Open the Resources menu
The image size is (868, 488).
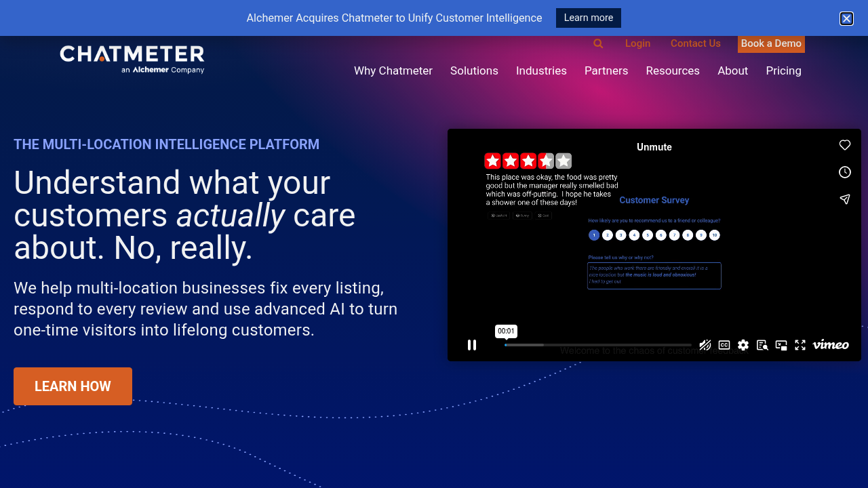pos(673,70)
